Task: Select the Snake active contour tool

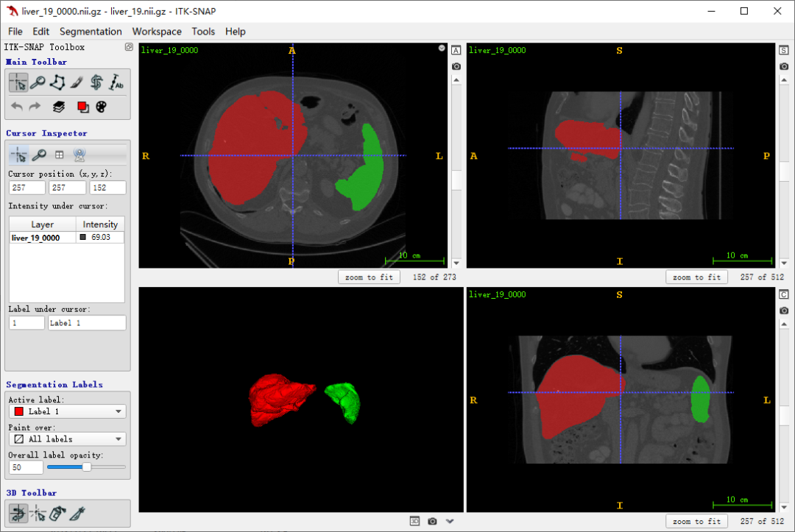Action: point(96,82)
